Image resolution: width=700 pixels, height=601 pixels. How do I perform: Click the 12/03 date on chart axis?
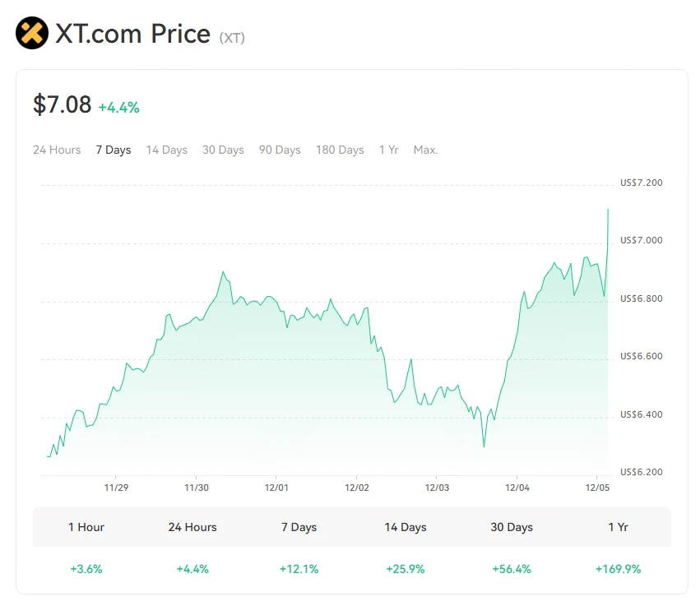point(436,488)
